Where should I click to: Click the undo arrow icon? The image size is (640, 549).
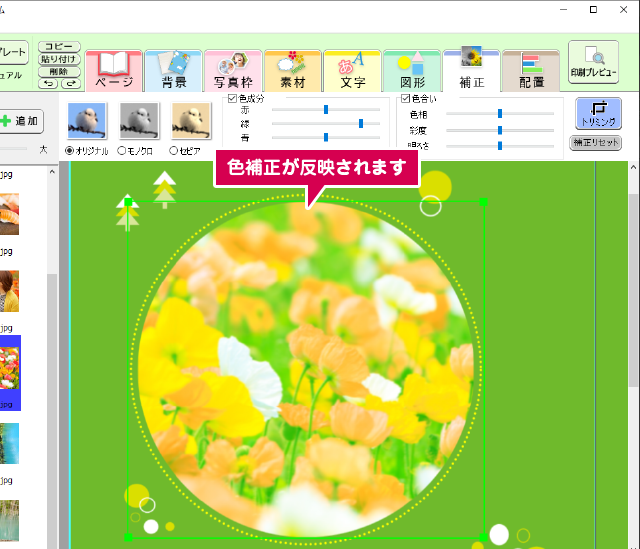[x=49, y=84]
